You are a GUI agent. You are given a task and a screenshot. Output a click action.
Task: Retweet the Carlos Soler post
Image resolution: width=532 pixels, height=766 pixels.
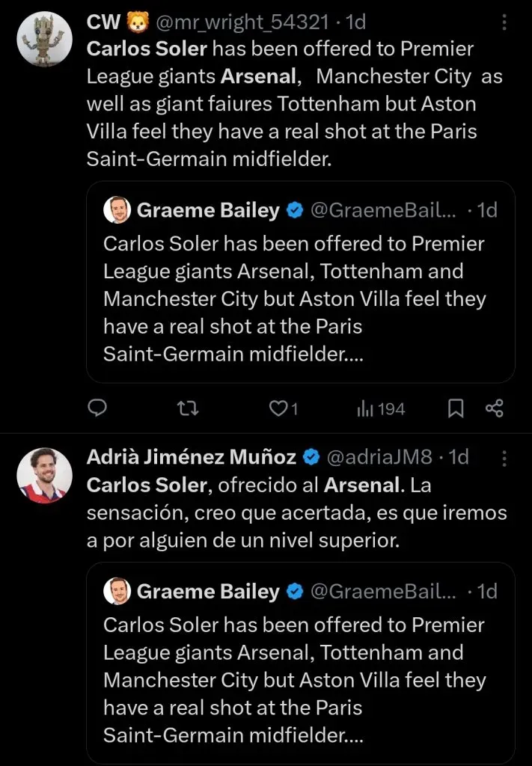coord(187,408)
